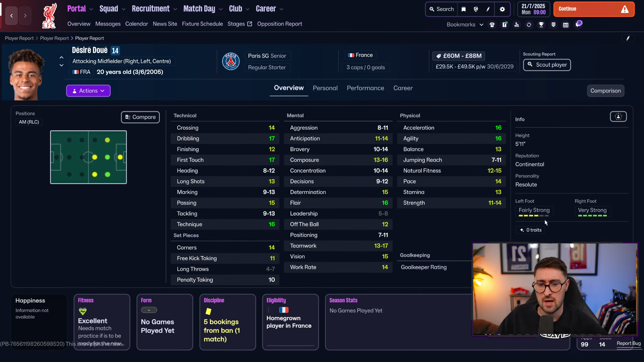This screenshot has height=362, width=644.
Task: Switch to the Performance tab
Action: [x=365, y=88]
